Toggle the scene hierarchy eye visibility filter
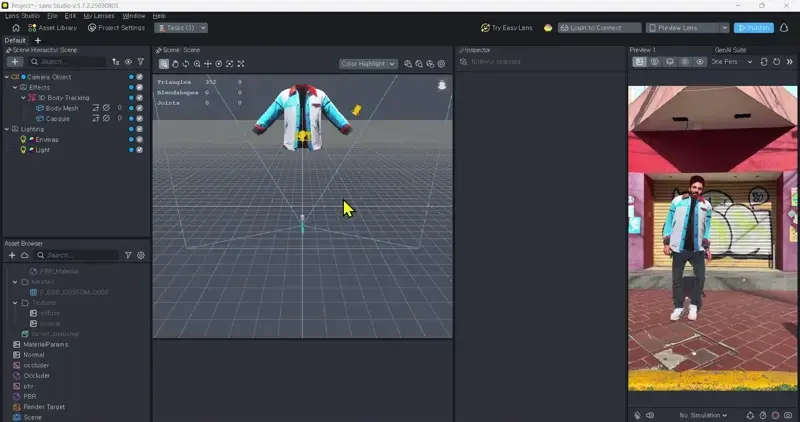800x422 pixels. [128, 62]
